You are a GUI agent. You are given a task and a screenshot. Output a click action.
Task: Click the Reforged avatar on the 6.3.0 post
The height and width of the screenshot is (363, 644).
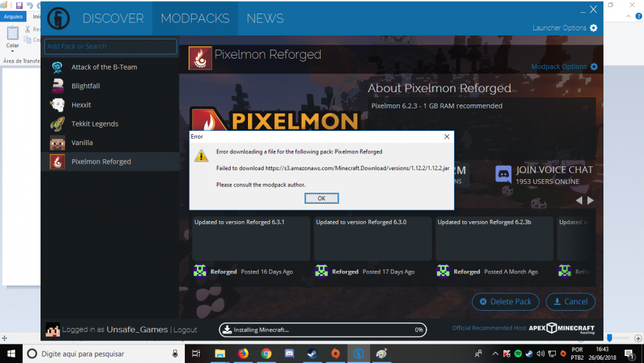(x=321, y=271)
